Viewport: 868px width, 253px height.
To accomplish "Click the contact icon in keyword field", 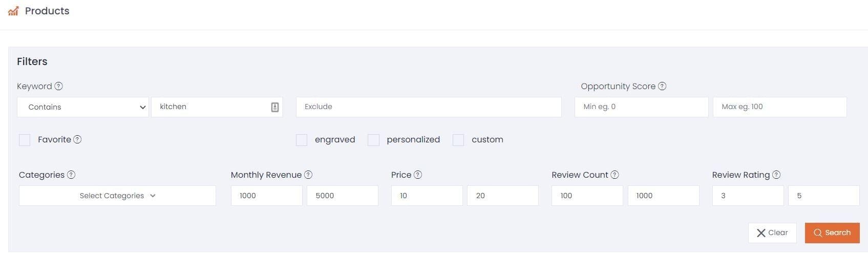I will pyautogui.click(x=275, y=107).
